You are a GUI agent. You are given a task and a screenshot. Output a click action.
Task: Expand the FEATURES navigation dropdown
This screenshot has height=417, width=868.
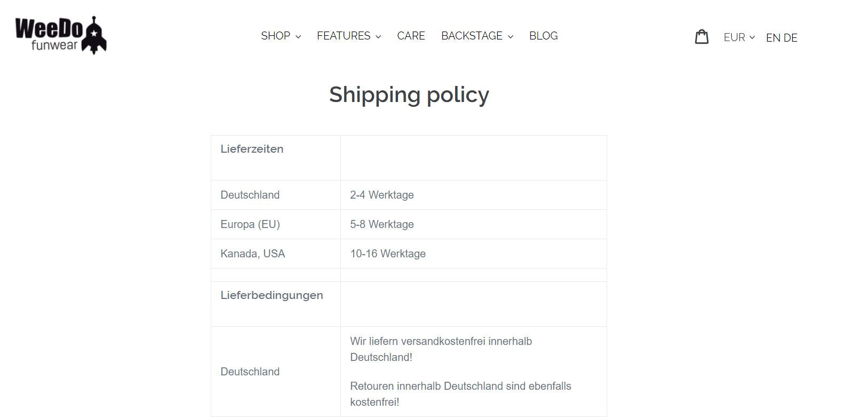click(349, 36)
